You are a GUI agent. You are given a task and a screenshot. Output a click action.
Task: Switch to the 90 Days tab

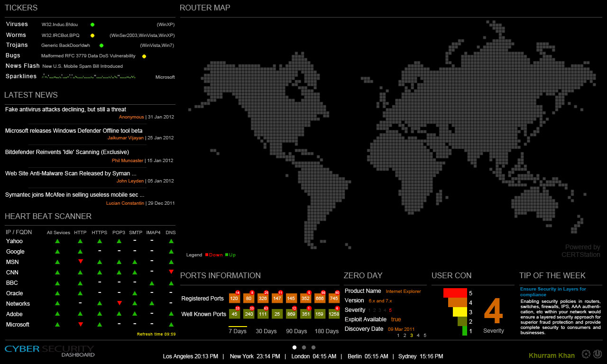point(296,331)
